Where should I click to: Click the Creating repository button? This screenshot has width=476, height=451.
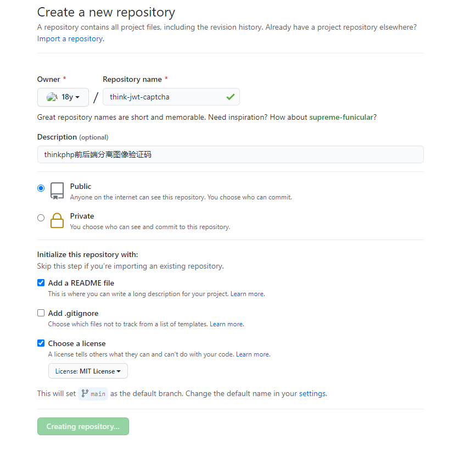tap(83, 426)
